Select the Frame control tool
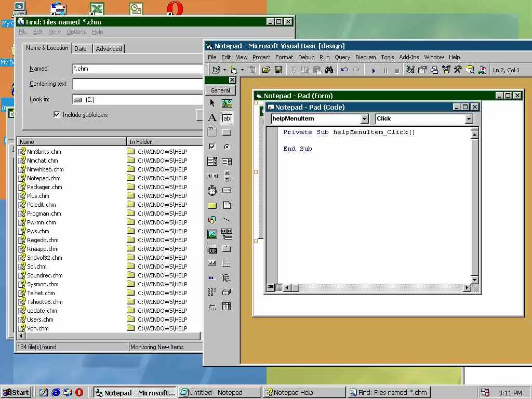The width and height of the screenshot is (532, 399). click(212, 132)
